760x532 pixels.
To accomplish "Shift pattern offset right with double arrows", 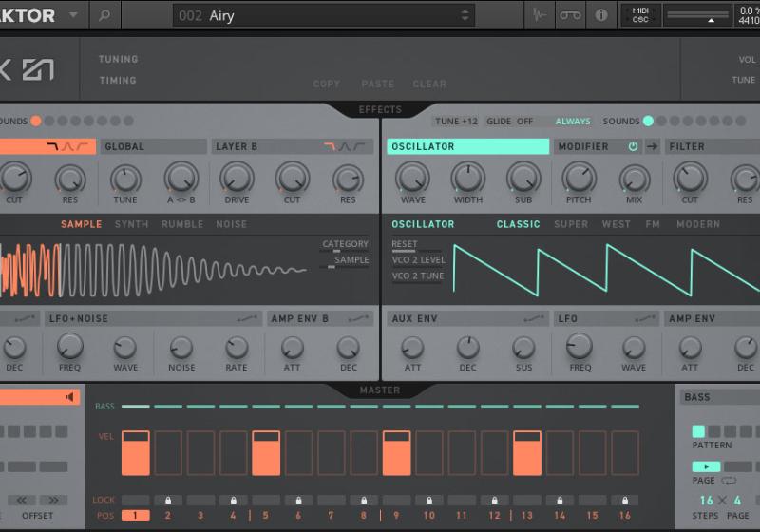I will coord(53,500).
